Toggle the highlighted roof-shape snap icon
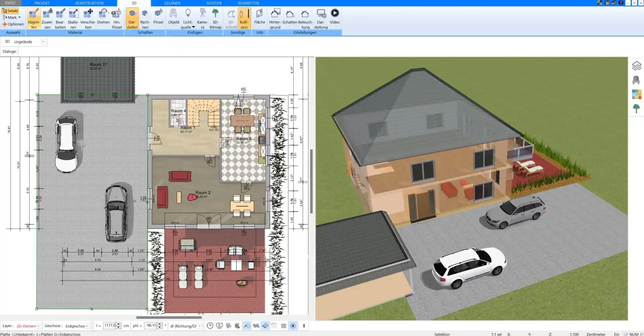The image size is (644, 336). pos(247,326)
